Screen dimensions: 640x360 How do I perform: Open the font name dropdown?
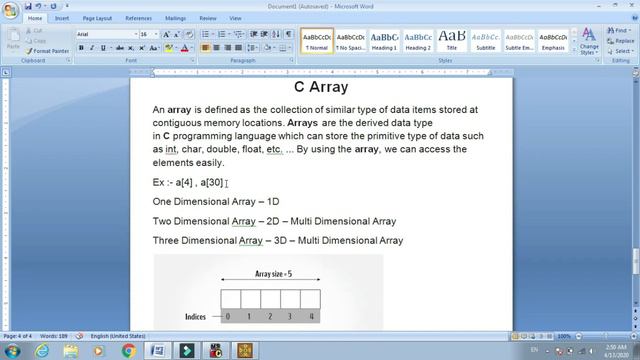coord(136,35)
